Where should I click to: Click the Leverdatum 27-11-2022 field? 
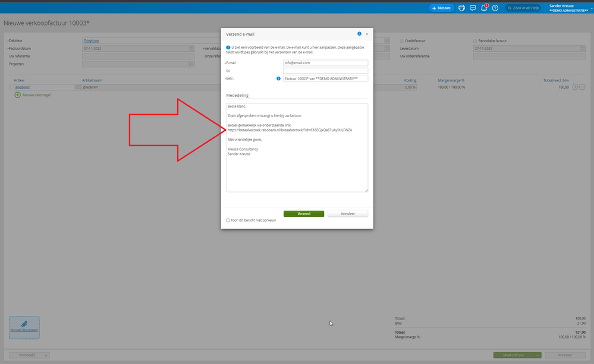529,49
